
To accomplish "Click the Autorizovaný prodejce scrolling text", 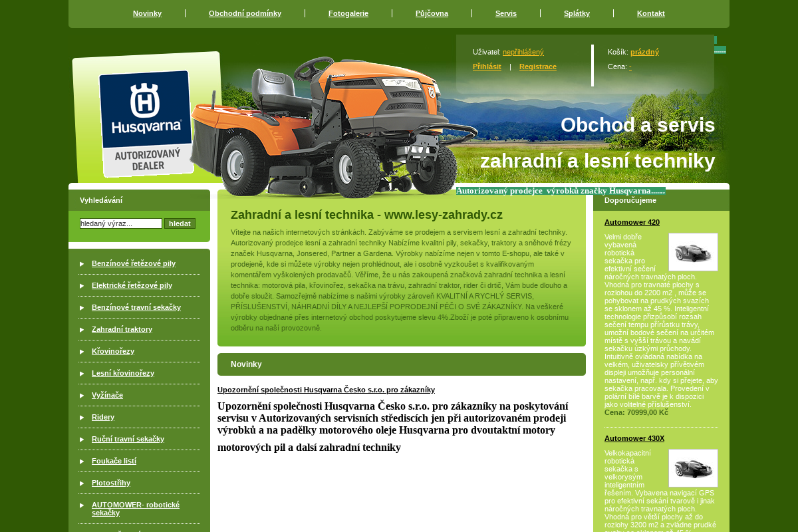I will tap(561, 191).
